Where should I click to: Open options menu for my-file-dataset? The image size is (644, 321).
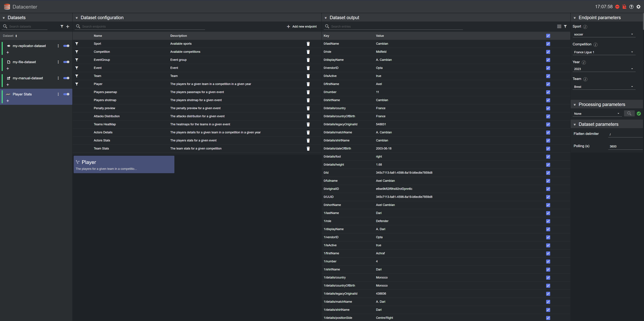[x=58, y=62]
